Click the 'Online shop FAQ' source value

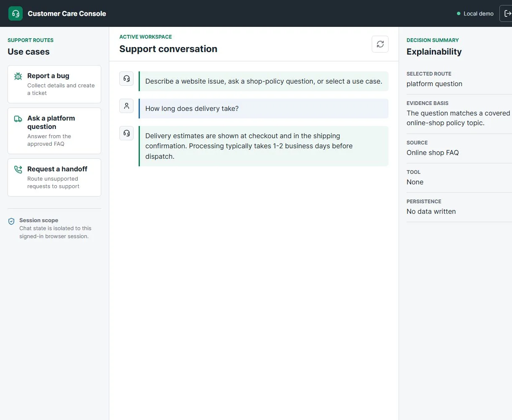point(433,152)
